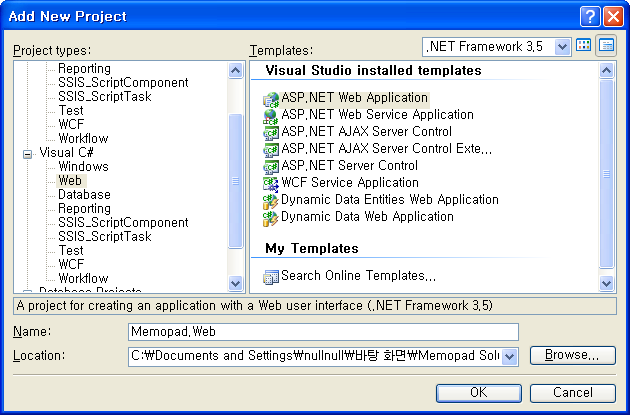Viewport: 630px width, 415px height.
Task: Select Test in upper tree group
Action: coord(71,110)
